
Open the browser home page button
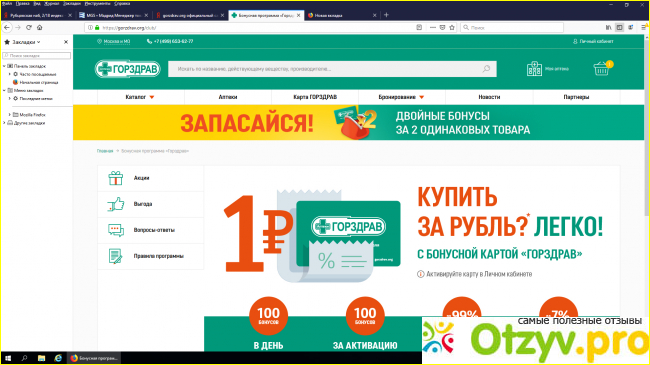(40, 27)
